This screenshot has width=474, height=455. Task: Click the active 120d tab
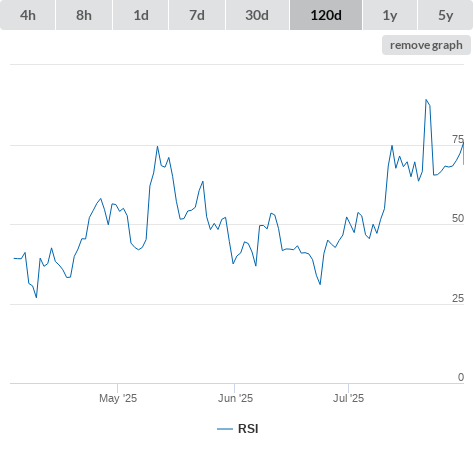(326, 15)
